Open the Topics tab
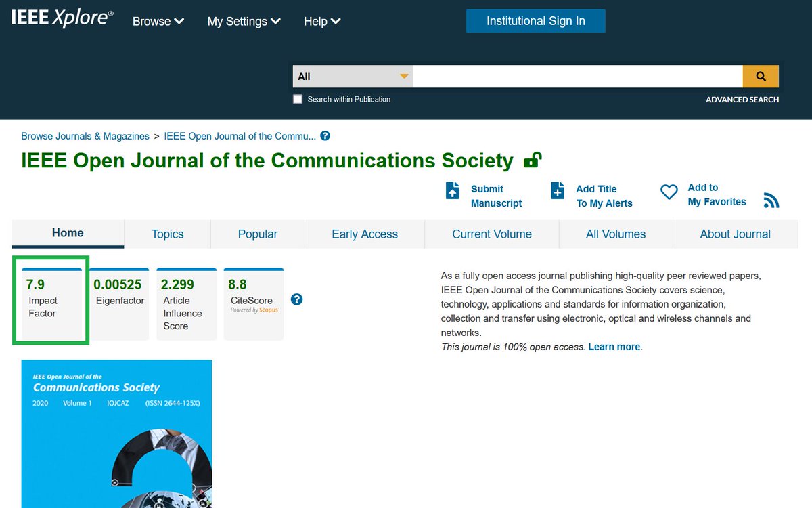This screenshot has height=508, width=812. [167, 234]
